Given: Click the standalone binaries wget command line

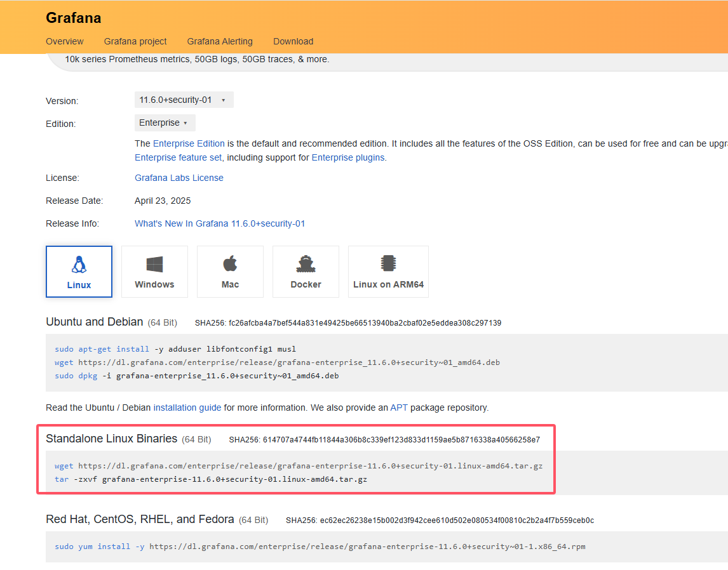Looking at the screenshot, I should (x=299, y=466).
